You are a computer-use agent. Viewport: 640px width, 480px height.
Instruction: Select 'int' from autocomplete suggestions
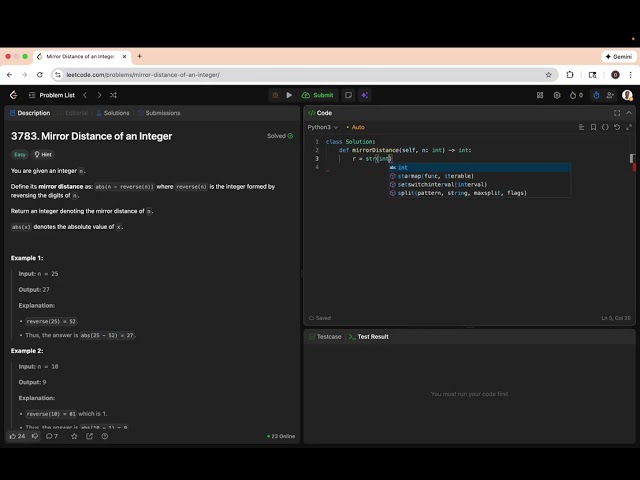point(403,168)
